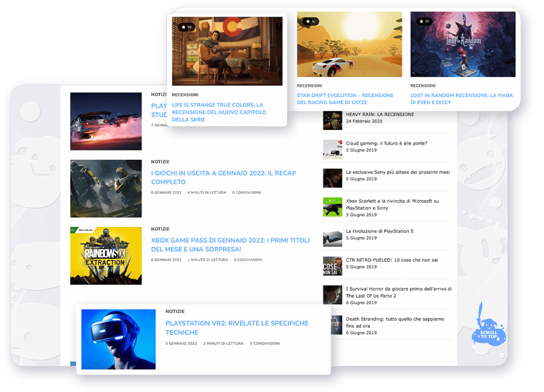Open 'La rivoluzione di PlayStation 5' link

pyautogui.click(x=379, y=231)
